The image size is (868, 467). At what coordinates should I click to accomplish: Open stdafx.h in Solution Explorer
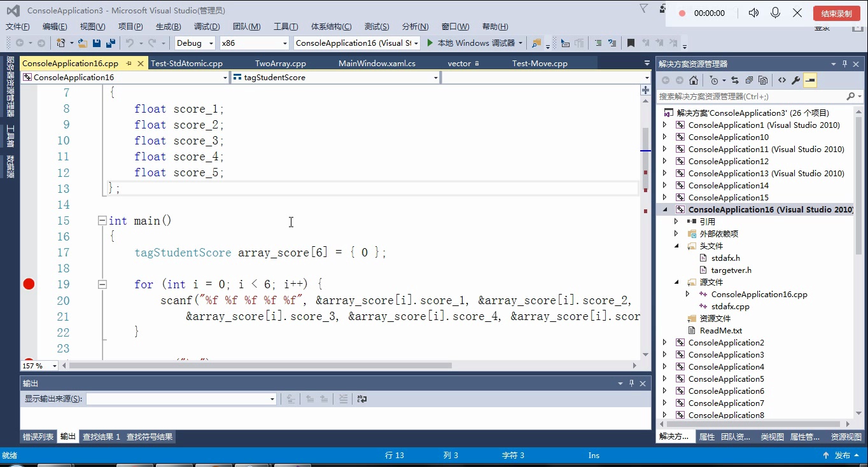[x=725, y=258]
